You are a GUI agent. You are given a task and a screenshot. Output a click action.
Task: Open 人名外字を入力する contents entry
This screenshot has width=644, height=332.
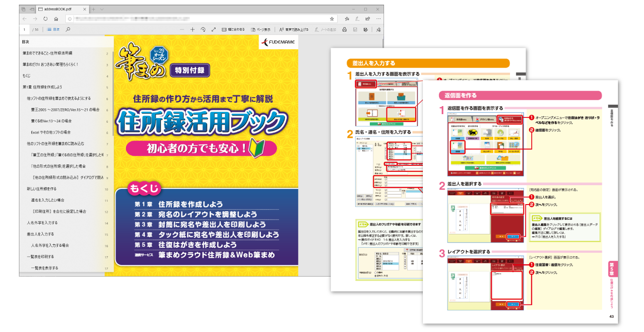coord(42,223)
